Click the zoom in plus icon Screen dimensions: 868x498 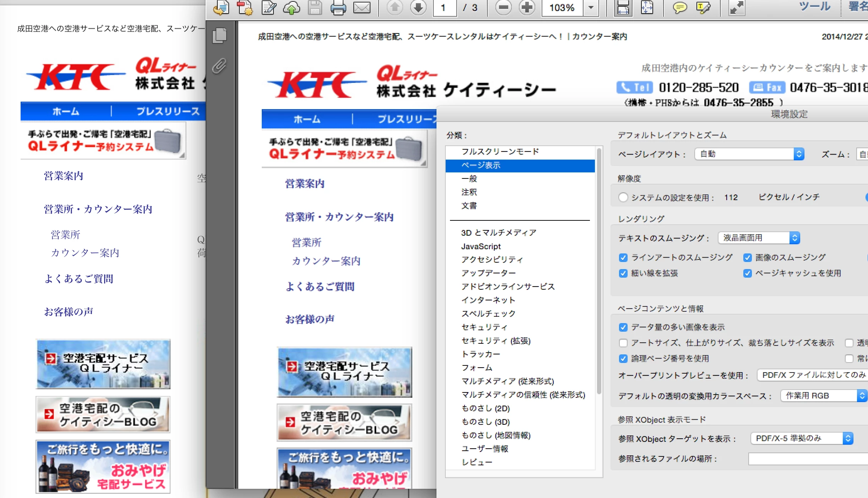tap(527, 8)
